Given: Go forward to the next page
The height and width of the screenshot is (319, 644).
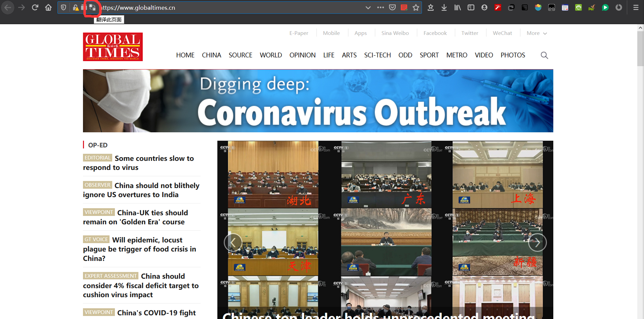Looking at the screenshot, I should [x=22, y=7].
